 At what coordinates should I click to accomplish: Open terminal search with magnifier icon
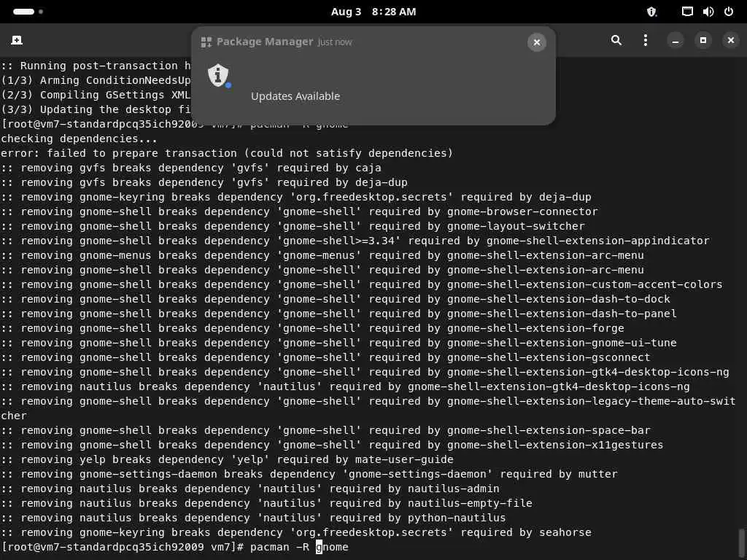(616, 41)
